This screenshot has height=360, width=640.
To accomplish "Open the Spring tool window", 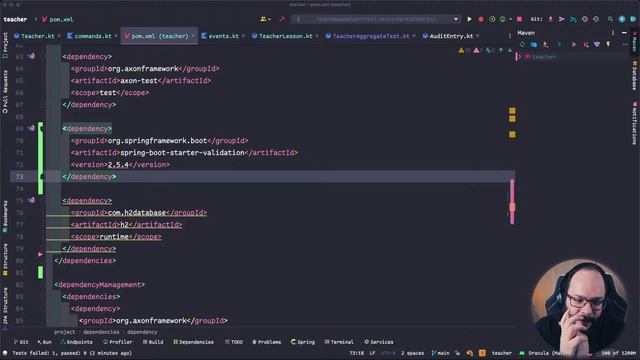I will (303, 342).
